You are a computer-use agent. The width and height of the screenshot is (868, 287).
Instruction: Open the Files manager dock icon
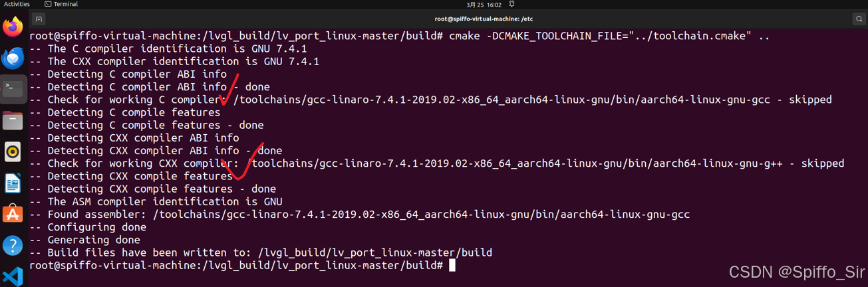tap(13, 120)
